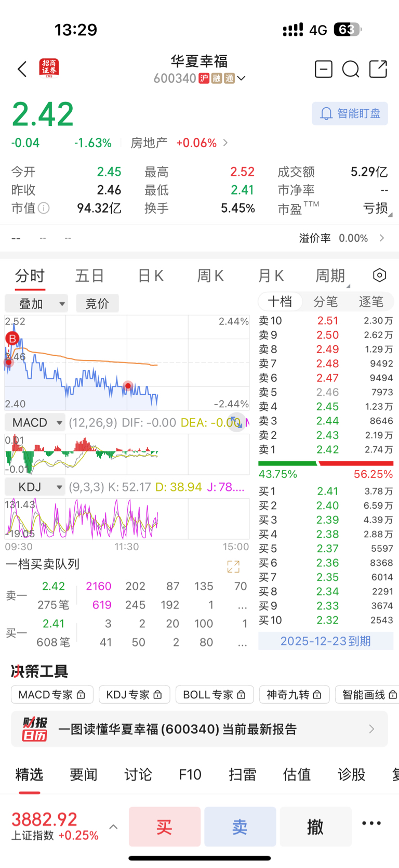399x868 pixels.
Task: Tap 买10 price 2.32 row
Action: (326, 620)
